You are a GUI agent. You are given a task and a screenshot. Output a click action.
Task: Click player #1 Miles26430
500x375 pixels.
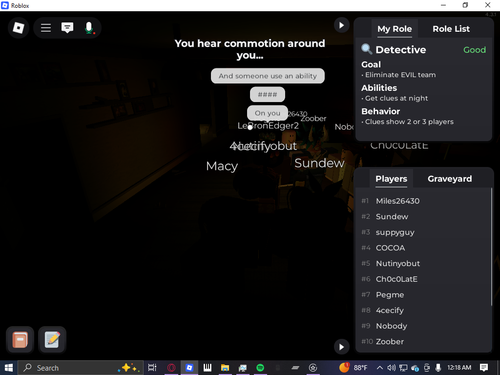(x=423, y=201)
